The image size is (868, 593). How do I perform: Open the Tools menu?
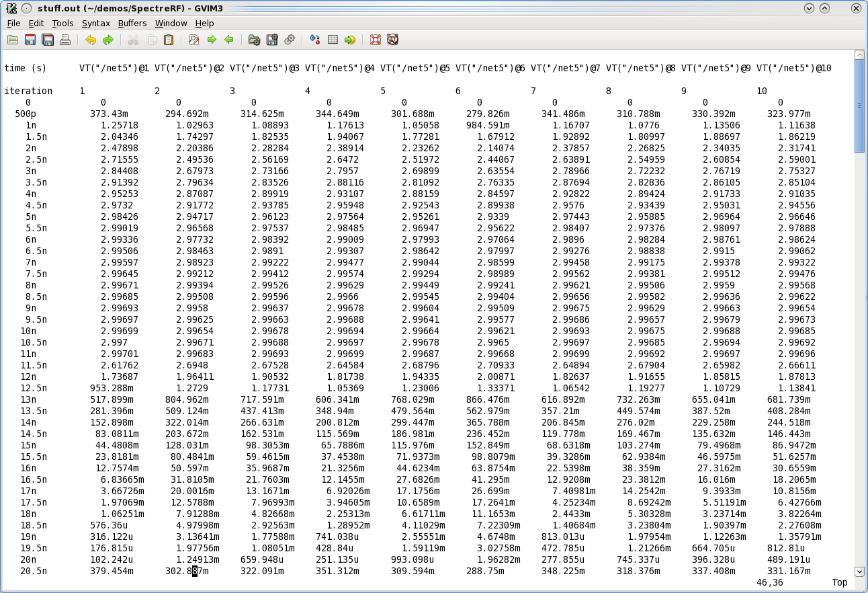pos(62,23)
